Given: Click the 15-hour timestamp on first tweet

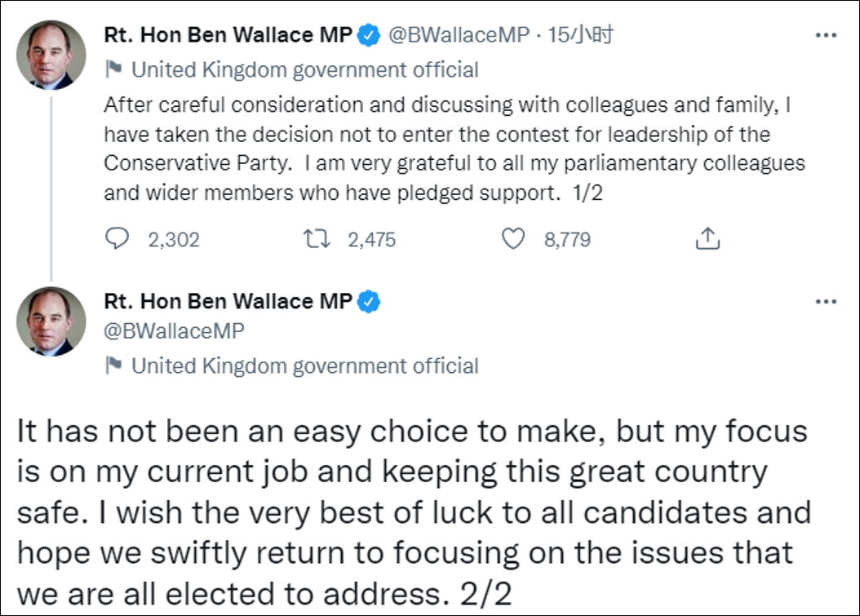Looking at the screenshot, I should click(x=581, y=34).
